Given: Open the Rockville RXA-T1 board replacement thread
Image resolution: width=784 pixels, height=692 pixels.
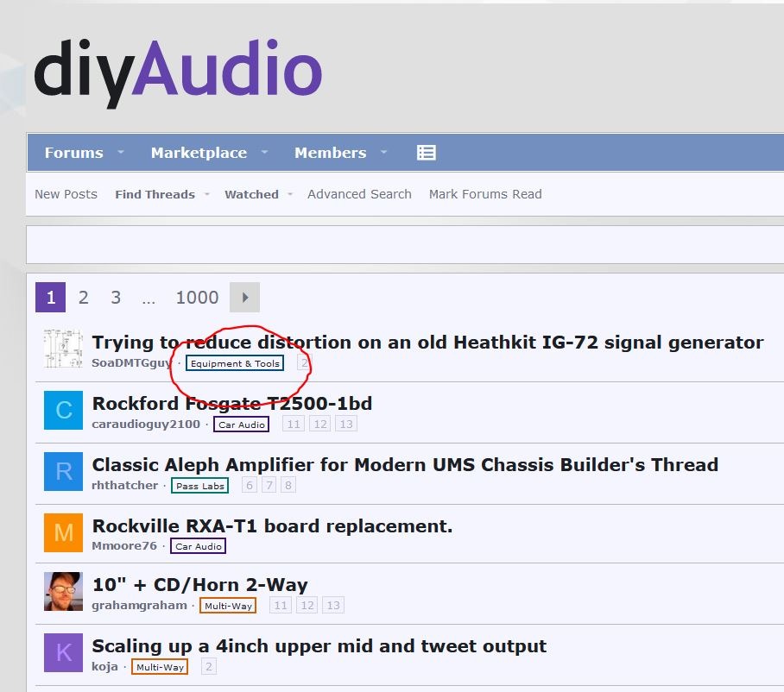Looking at the screenshot, I should tap(273, 526).
